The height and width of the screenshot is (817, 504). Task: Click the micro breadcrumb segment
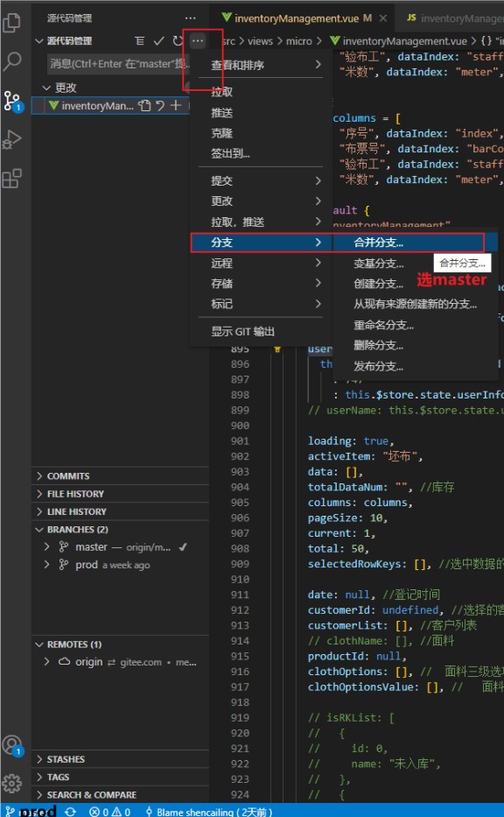[x=299, y=40]
